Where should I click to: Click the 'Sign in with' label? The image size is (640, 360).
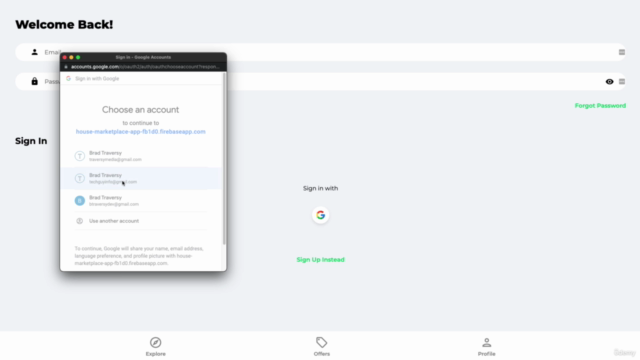coord(320,188)
